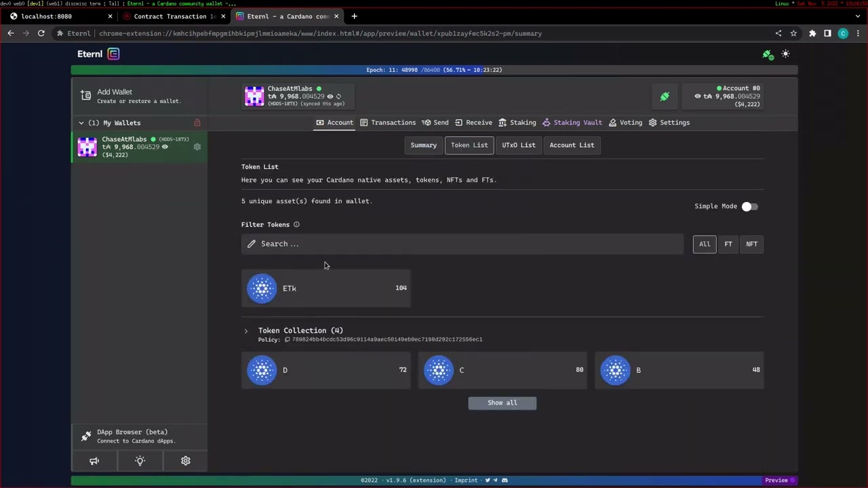This screenshot has width=868, height=488.
Task: Reload the page with browser refresh button
Action: point(41,33)
